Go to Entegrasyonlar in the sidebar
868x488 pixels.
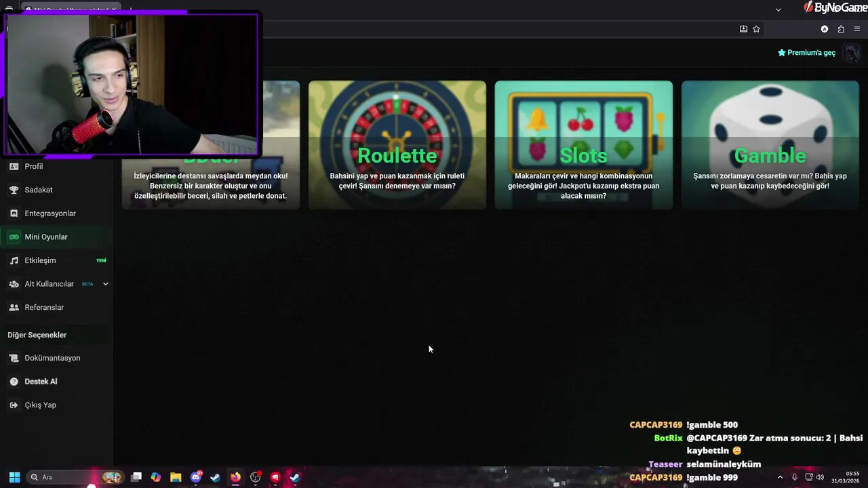point(56,213)
